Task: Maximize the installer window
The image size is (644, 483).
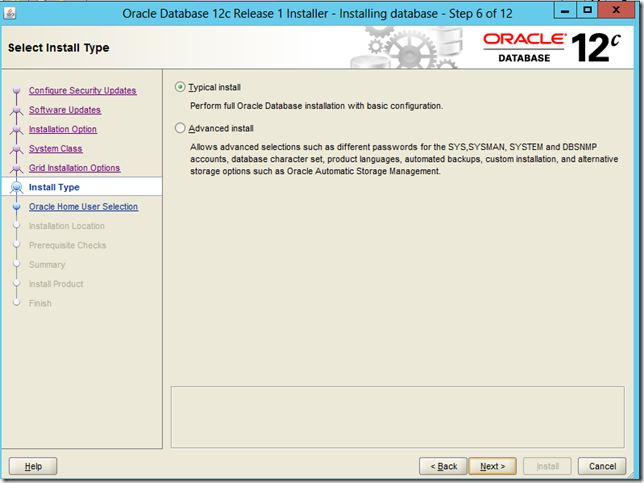Action: point(587,11)
